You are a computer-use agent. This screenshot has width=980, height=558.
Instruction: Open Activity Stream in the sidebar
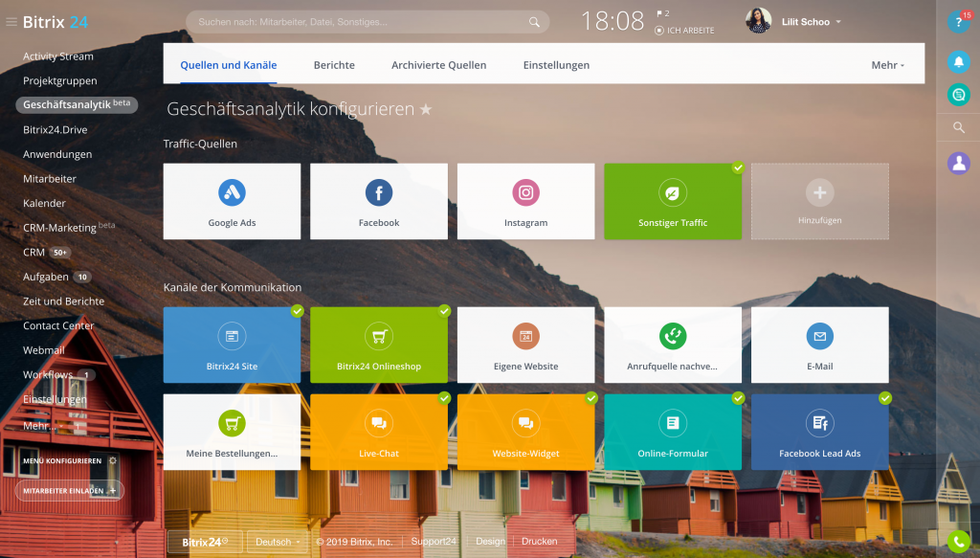click(58, 56)
